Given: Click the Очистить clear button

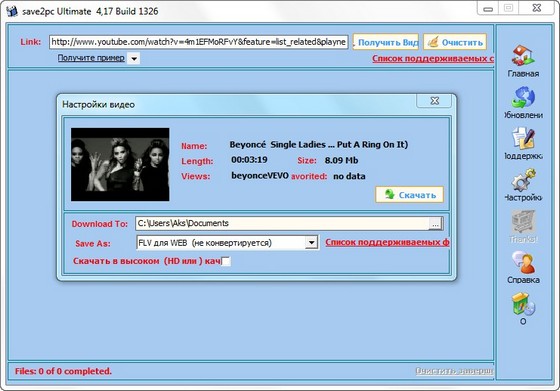Looking at the screenshot, I should pyautogui.click(x=455, y=42).
